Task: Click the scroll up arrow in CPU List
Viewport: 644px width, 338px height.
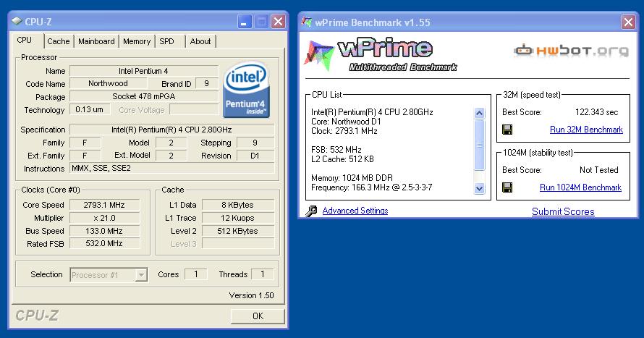Action: (479, 113)
